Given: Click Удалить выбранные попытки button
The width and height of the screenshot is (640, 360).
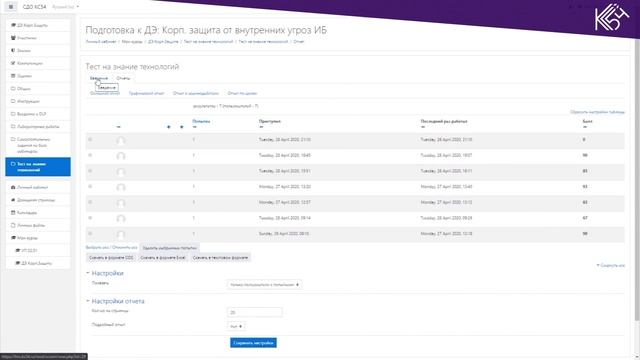Looking at the screenshot, I should click(x=169, y=248).
